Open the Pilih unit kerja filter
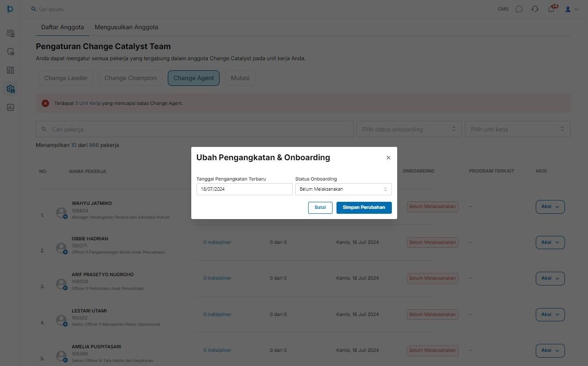588x366 pixels. click(x=518, y=129)
